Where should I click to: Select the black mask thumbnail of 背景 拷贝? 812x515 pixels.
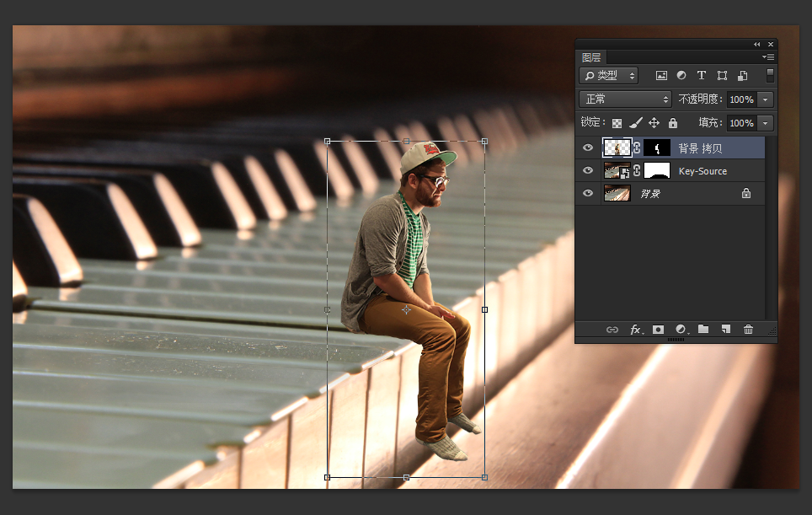[657, 148]
